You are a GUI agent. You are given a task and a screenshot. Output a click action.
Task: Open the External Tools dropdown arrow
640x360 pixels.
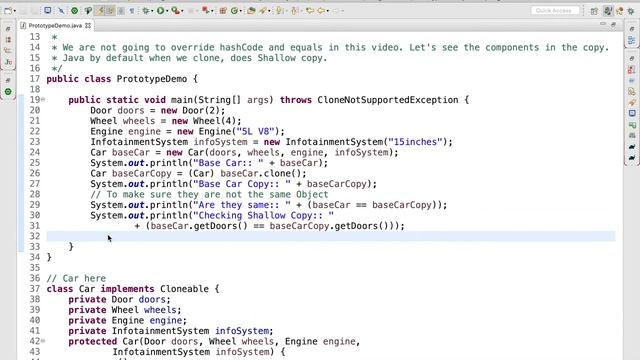click(212, 11)
